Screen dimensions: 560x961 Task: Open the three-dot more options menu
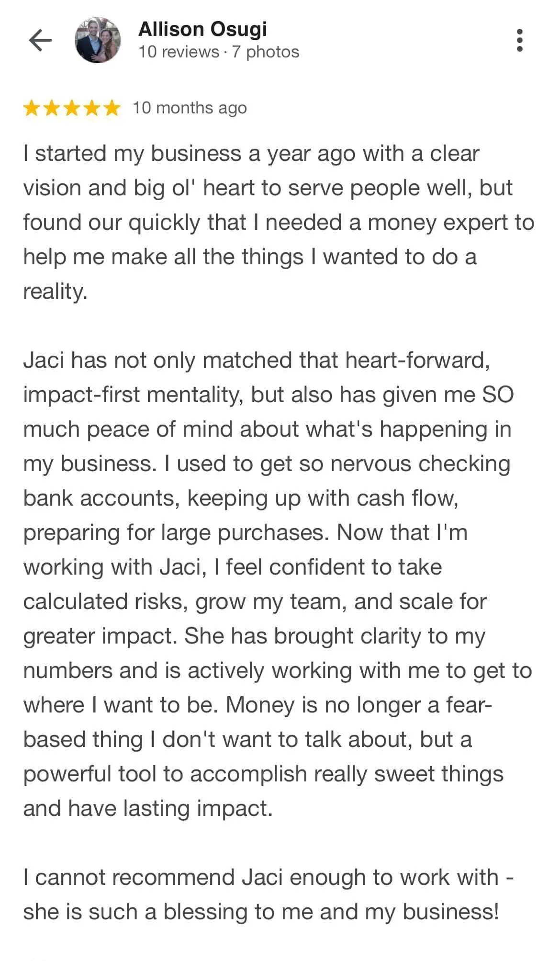pos(519,40)
